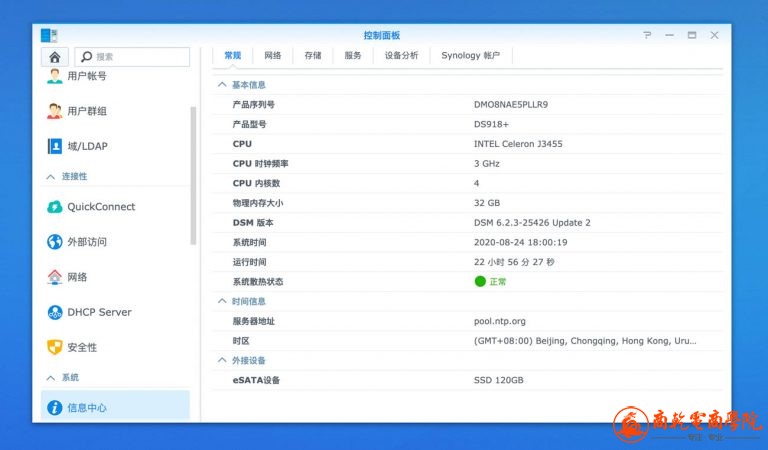Open 用户群组 in the sidebar
This screenshot has height=450, width=768.
(x=87, y=111)
